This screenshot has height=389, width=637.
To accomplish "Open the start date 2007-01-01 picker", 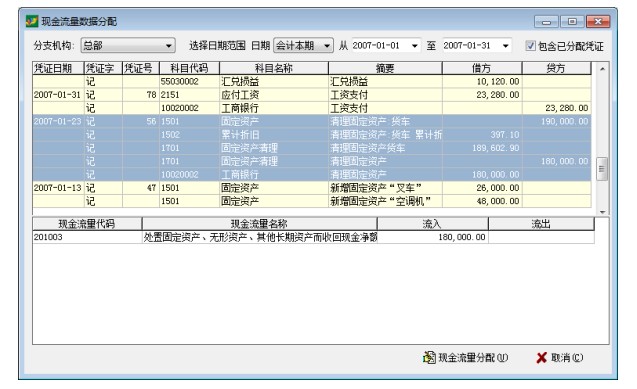I will [414, 46].
